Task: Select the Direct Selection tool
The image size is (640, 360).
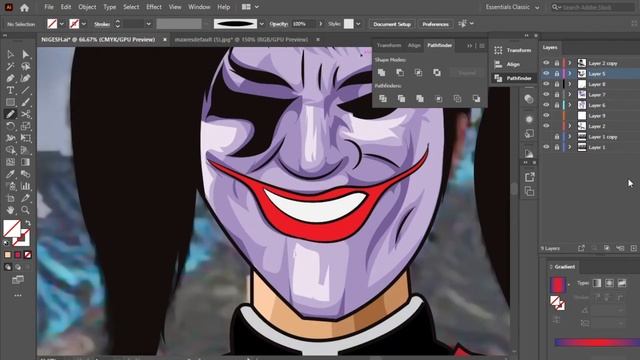Action: (25, 54)
